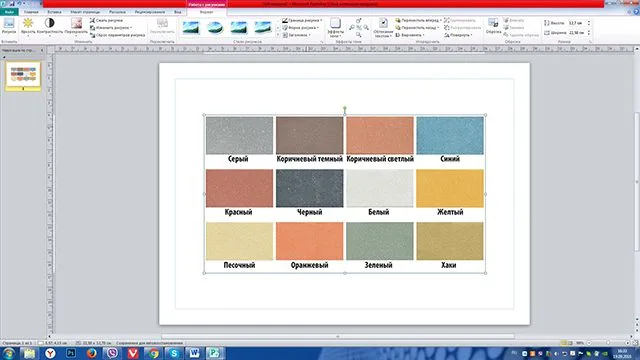Viewport: 640px width, 360px height.
Task: Switch to the Home (Главная) tab
Action: click(x=31, y=12)
